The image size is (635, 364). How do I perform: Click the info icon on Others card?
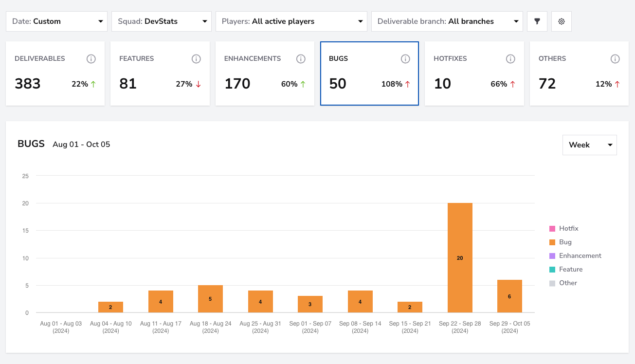click(615, 59)
